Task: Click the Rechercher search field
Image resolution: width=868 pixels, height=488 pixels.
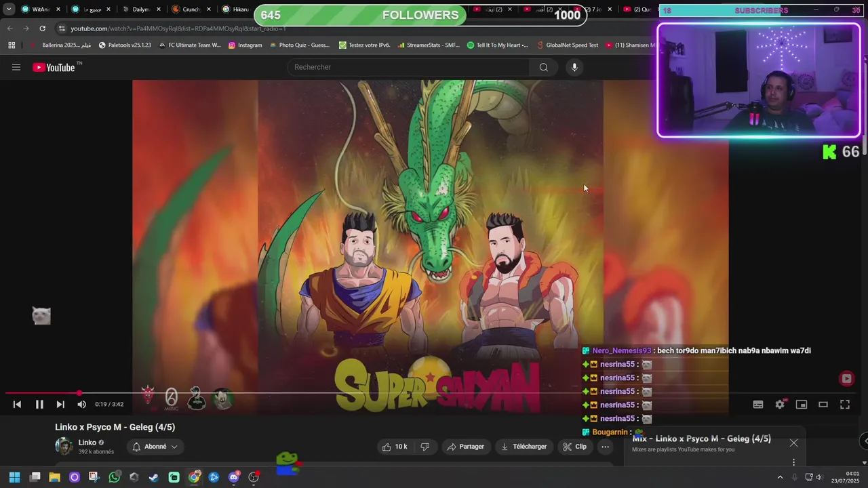Action: (409, 67)
